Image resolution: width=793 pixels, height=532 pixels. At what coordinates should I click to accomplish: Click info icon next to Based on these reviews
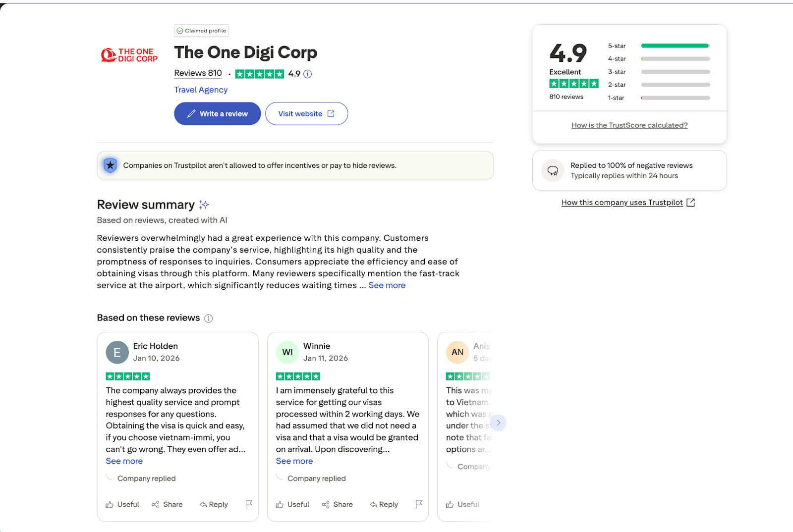(x=209, y=319)
